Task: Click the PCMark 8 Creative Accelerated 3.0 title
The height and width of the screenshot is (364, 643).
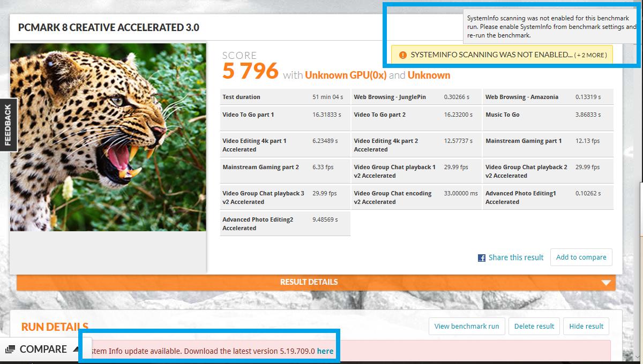Action: pos(109,27)
